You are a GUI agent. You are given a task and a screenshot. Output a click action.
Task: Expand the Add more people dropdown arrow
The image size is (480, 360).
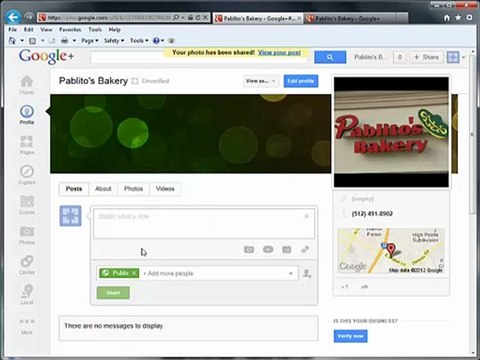(x=291, y=274)
